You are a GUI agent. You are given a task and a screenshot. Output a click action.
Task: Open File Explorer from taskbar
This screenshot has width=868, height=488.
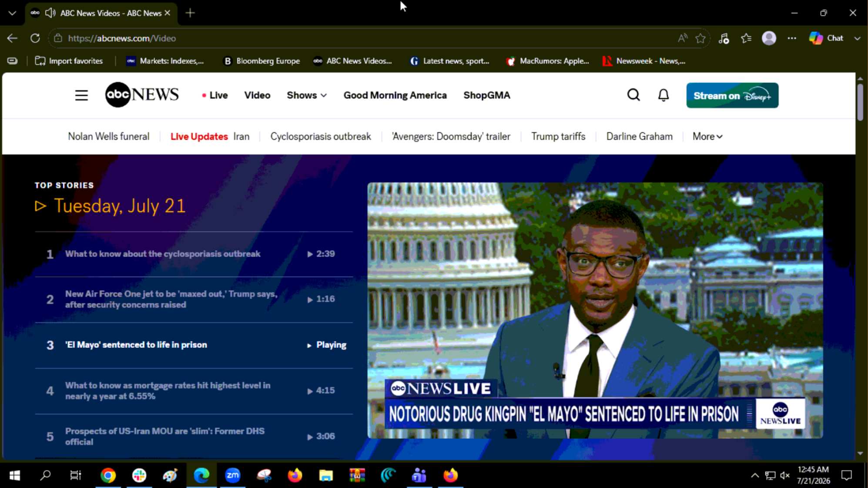(x=326, y=475)
